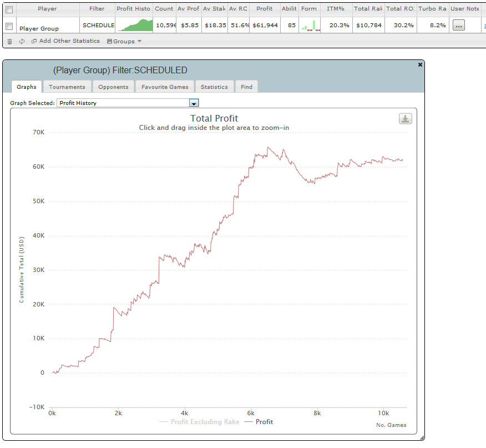Sort by the Filter column header
This screenshot has width=486, height=448.
97,9
